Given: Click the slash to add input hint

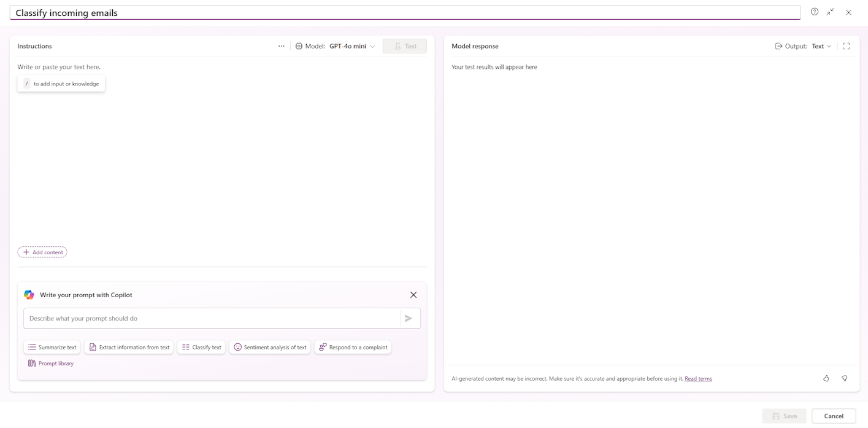Looking at the screenshot, I should coord(61,84).
